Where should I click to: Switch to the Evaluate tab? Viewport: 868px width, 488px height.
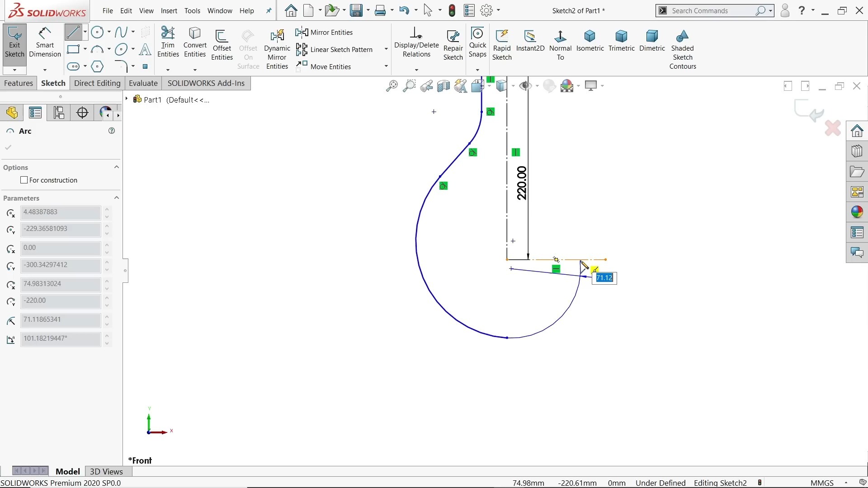[x=143, y=83]
